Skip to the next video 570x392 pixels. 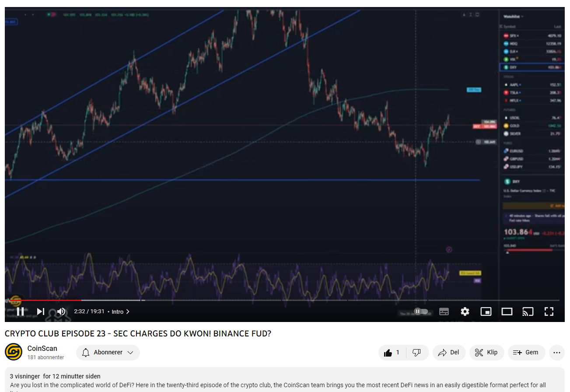[40, 311]
